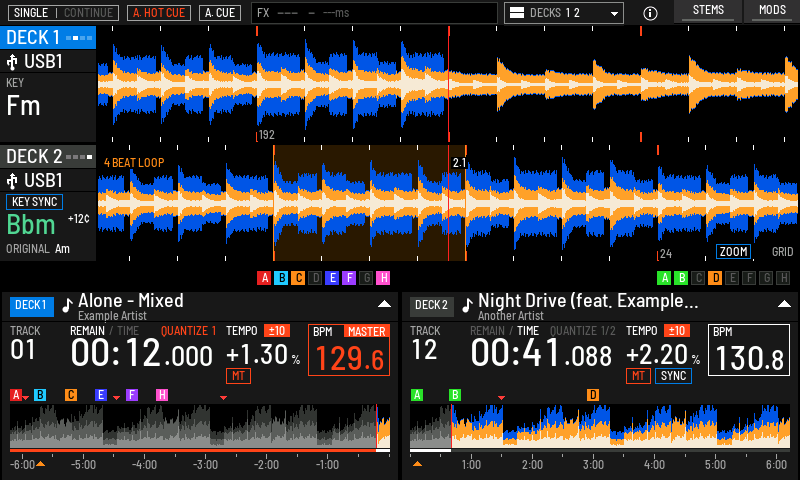Screen dimensions: 800x480
Task: Open the info icon in top bar
Action: [650, 13]
